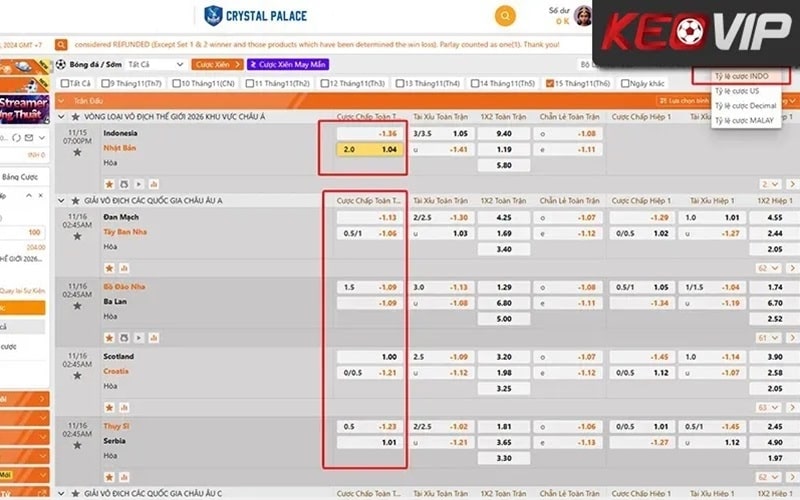800x500 pixels.
Task: Select Tỷ lệ cược Decimal odds format
Action: (x=745, y=106)
